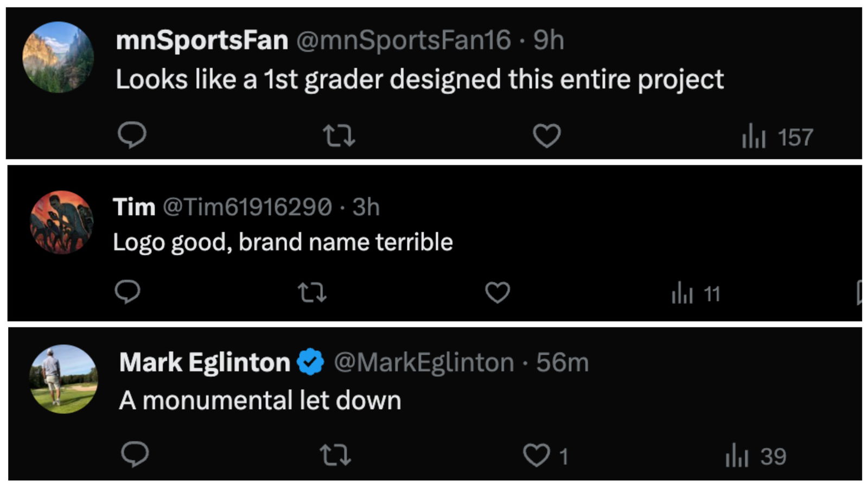Retweet Tim's 'Logo good' post
This screenshot has width=868, height=488.
point(312,293)
